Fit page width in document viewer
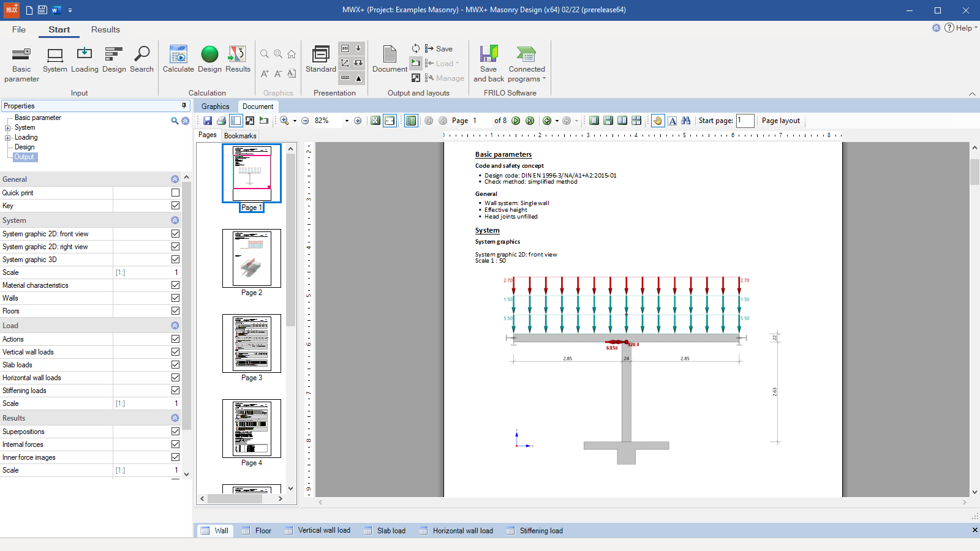 390,121
